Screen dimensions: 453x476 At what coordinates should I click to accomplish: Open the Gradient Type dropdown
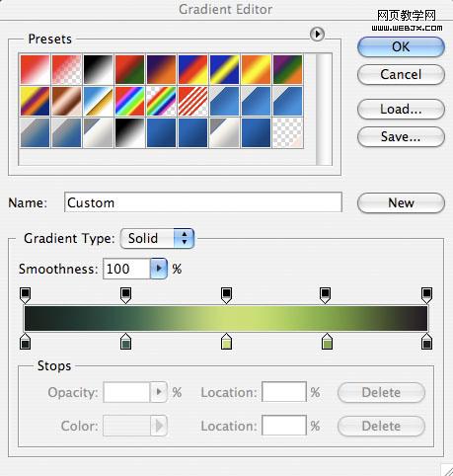pyautogui.click(x=157, y=238)
